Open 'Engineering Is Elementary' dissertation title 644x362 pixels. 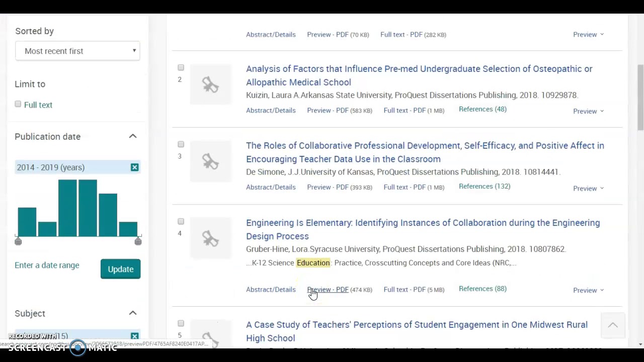click(423, 229)
